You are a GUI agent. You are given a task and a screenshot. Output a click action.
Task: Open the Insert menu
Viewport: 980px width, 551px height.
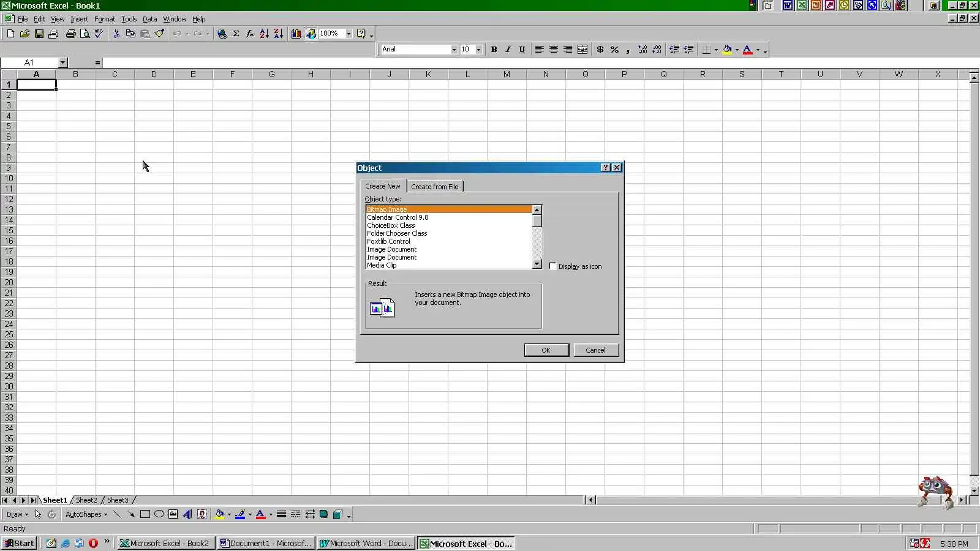pos(79,19)
